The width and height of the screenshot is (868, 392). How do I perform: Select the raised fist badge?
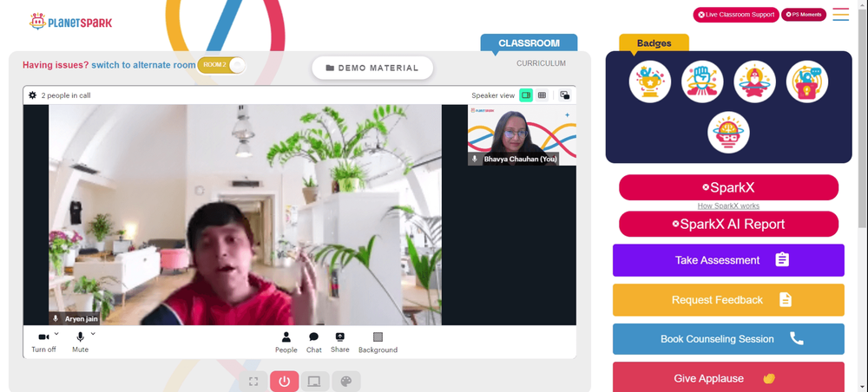(x=702, y=82)
